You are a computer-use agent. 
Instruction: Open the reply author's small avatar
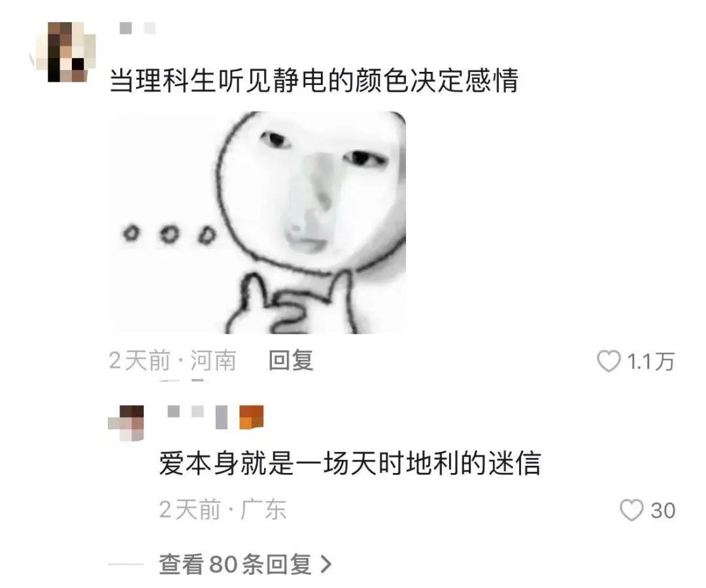(126, 423)
